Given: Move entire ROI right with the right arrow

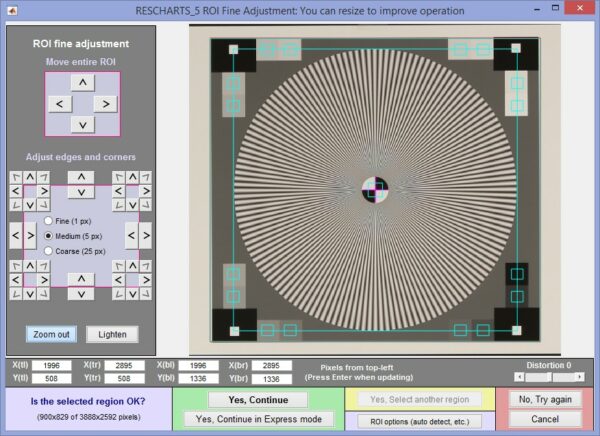Looking at the screenshot, I should point(105,104).
